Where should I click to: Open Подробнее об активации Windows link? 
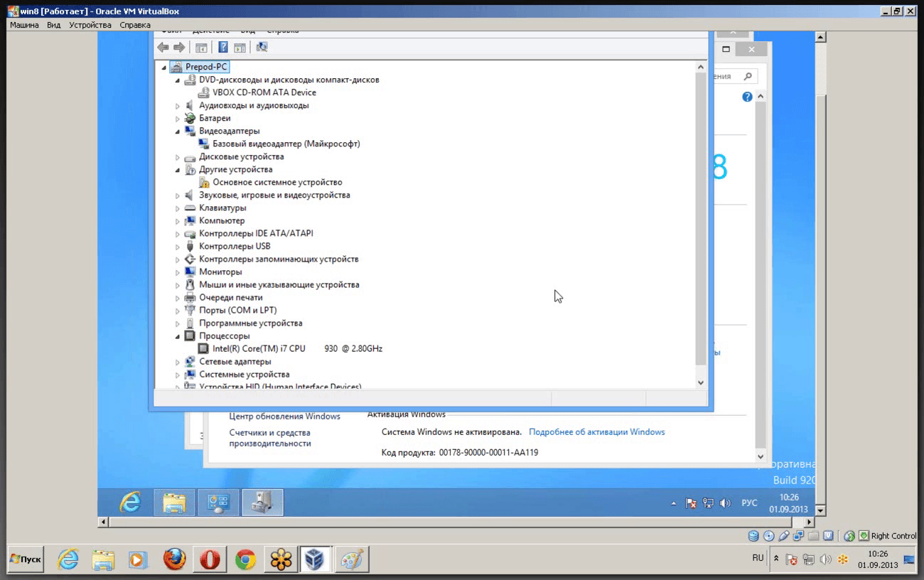597,432
